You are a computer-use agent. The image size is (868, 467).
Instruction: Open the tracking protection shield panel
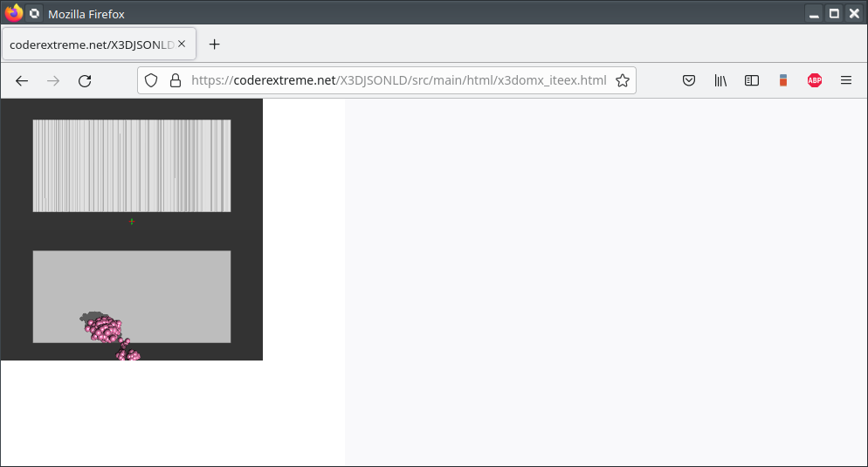[151, 80]
